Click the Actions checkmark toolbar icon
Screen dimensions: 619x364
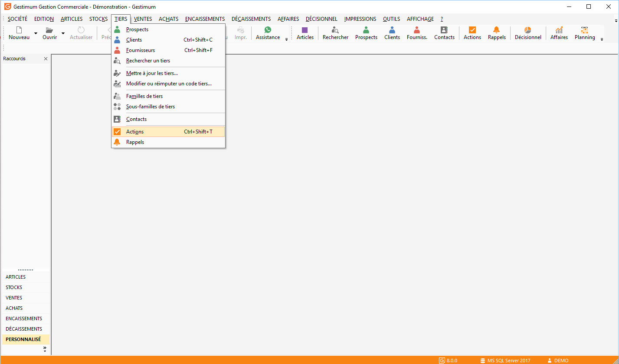click(x=472, y=30)
